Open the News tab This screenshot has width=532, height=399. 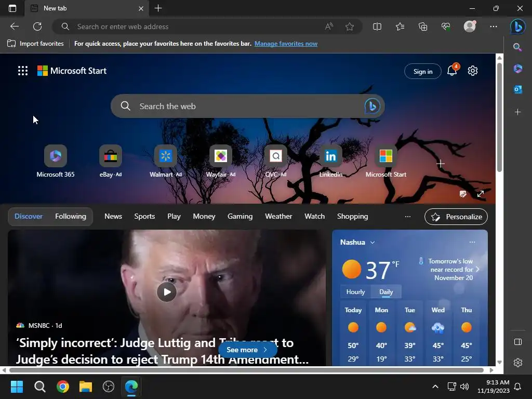(x=113, y=217)
